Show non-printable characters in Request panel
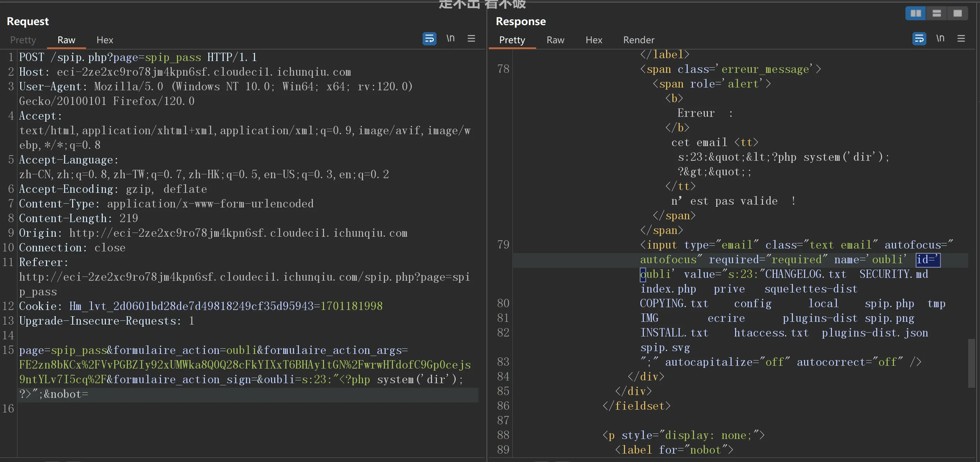The image size is (980, 462). (450, 38)
